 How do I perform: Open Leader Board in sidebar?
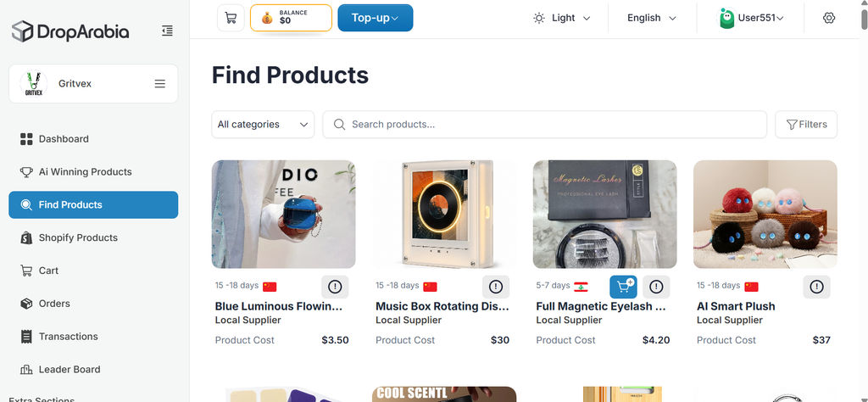point(93,369)
